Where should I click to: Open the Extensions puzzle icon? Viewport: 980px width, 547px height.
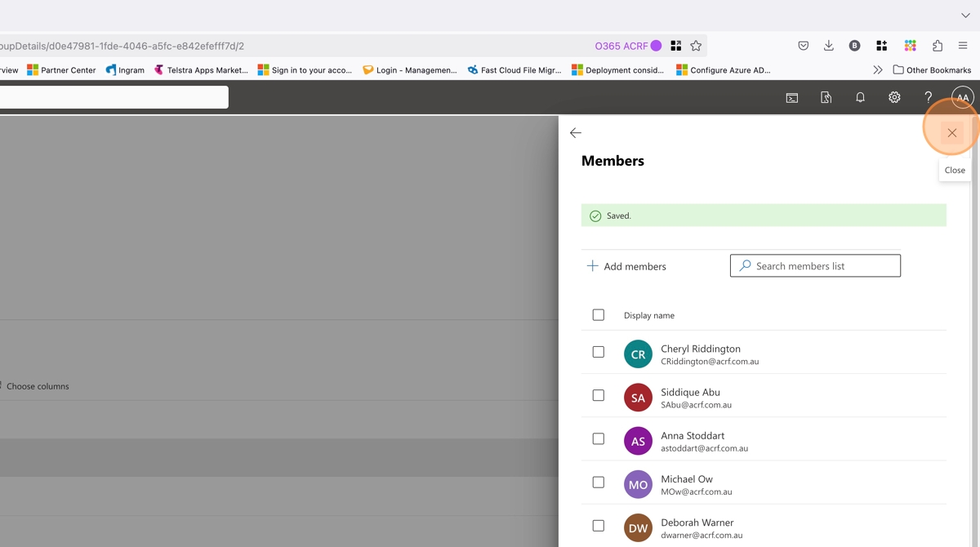937,46
